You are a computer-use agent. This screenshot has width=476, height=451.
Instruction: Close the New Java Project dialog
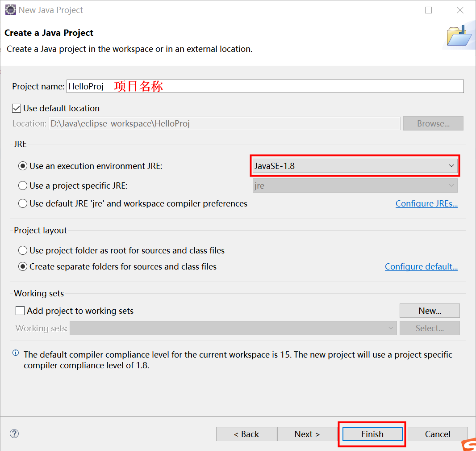click(x=460, y=10)
